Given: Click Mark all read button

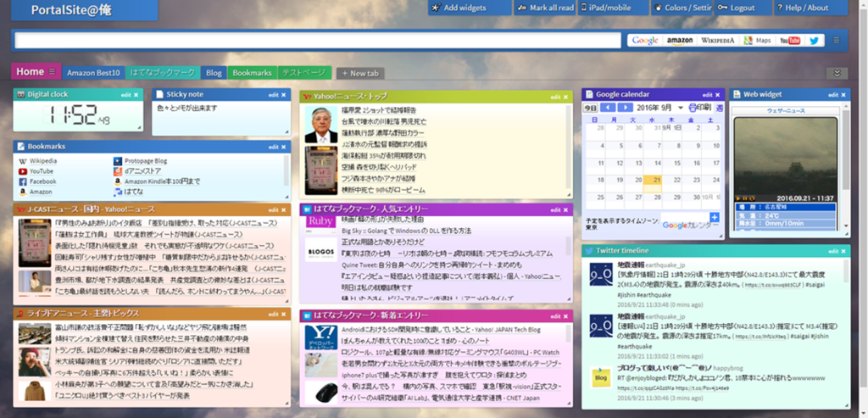Looking at the screenshot, I should tap(545, 8).
